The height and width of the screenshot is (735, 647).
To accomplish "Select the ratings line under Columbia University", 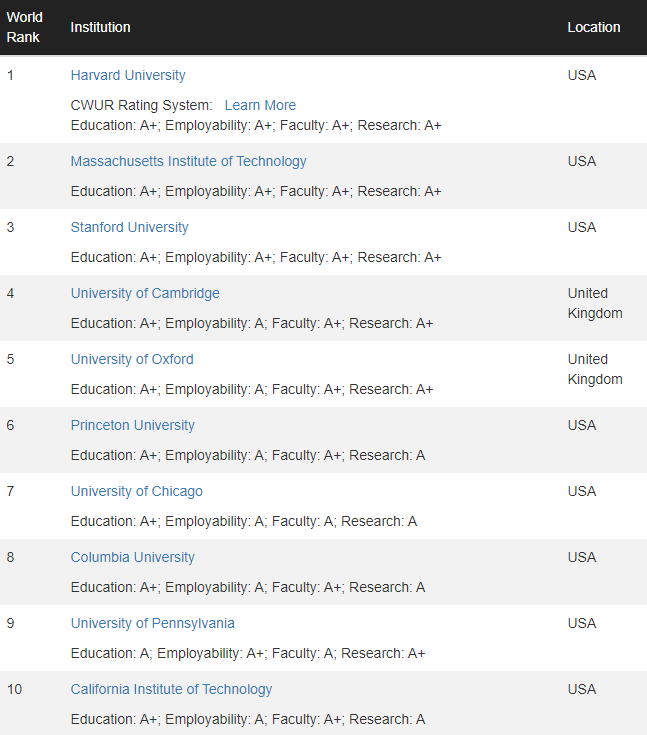I will [x=248, y=587].
